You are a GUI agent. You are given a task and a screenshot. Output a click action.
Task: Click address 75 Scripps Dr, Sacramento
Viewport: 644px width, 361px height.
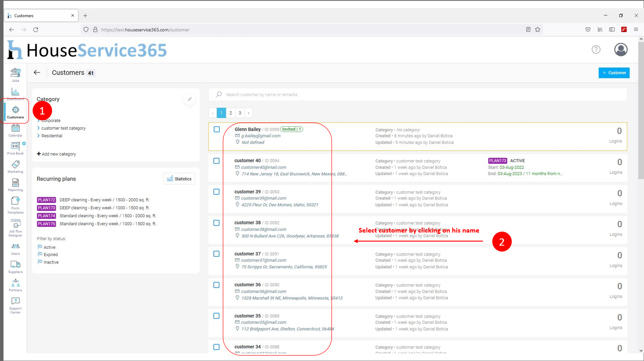pyautogui.click(x=284, y=267)
